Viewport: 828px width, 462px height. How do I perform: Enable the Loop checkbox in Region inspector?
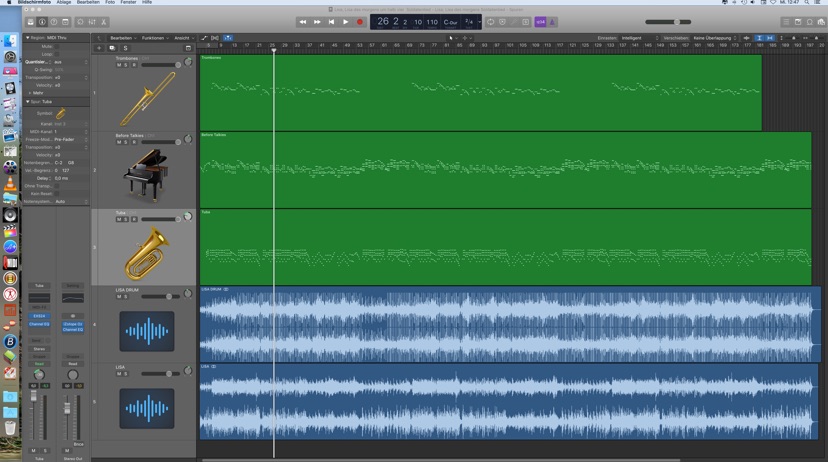57,54
